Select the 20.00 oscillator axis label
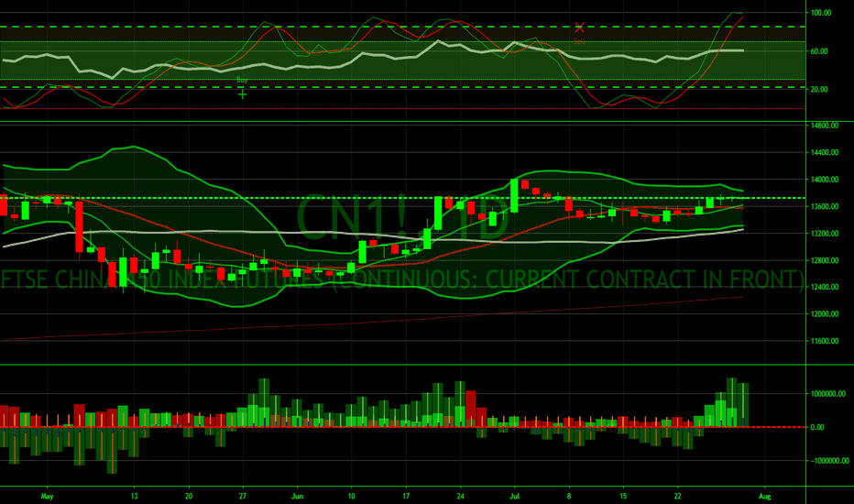This screenshot has width=854, height=504. (819, 90)
